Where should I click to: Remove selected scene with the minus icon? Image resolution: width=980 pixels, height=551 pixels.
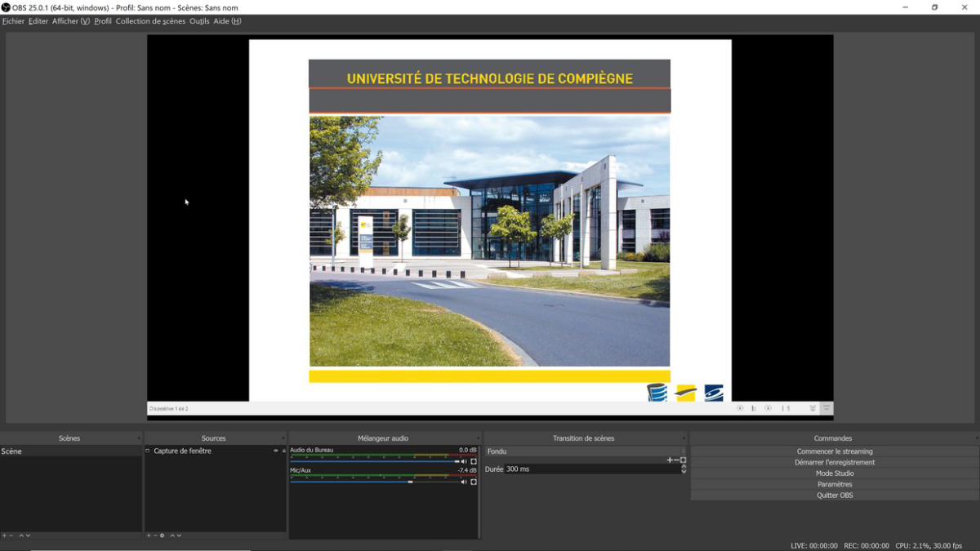click(x=11, y=535)
